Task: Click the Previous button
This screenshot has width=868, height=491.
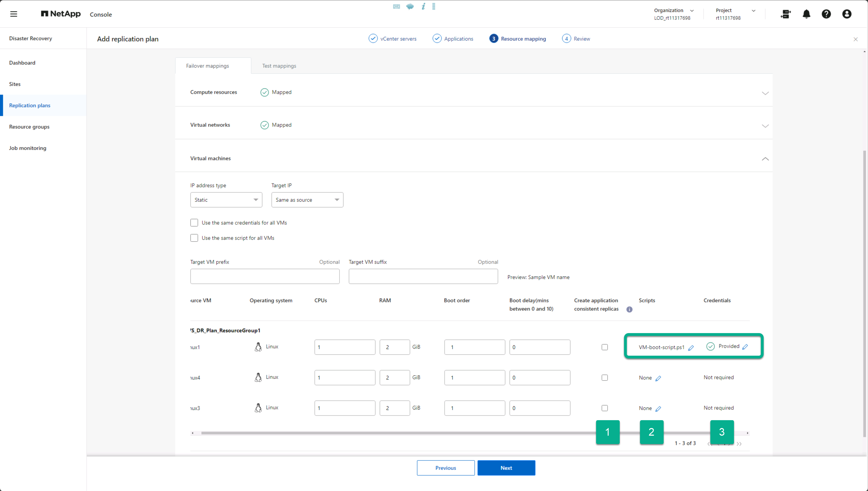Action: 445,468
